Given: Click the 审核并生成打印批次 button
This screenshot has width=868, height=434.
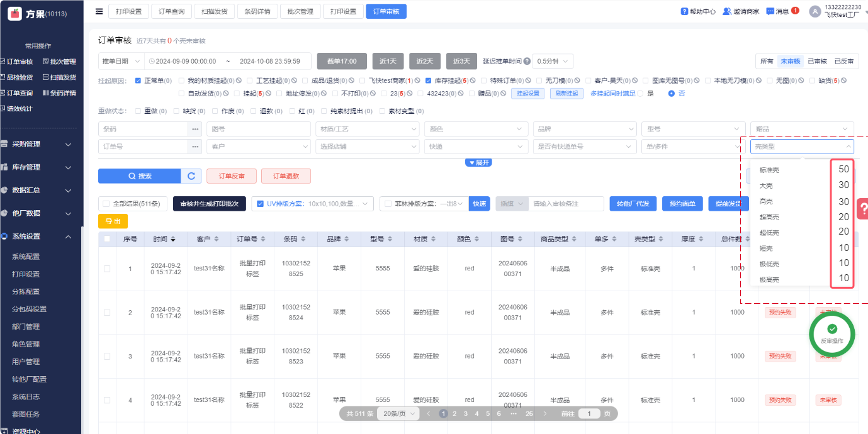Looking at the screenshot, I should [x=209, y=204].
